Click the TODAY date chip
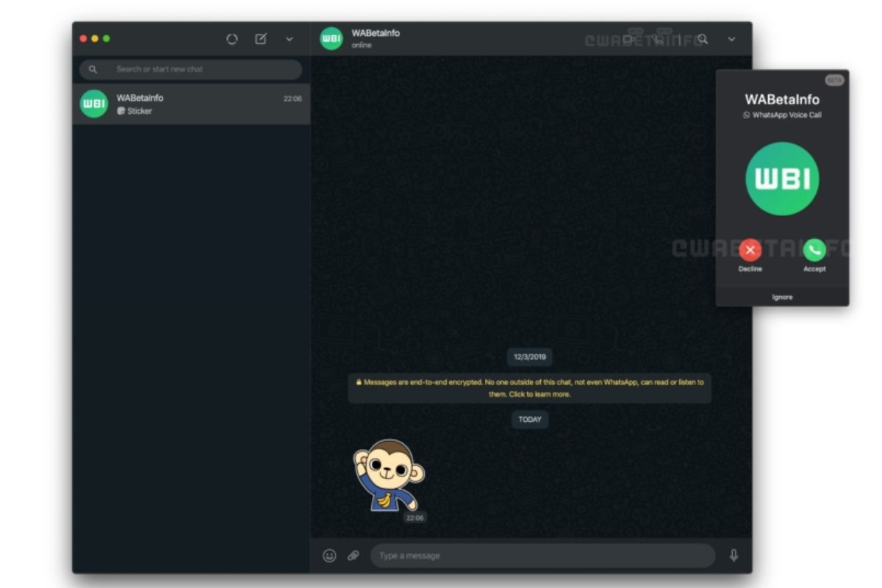This screenshot has height=588, width=882. tap(530, 420)
